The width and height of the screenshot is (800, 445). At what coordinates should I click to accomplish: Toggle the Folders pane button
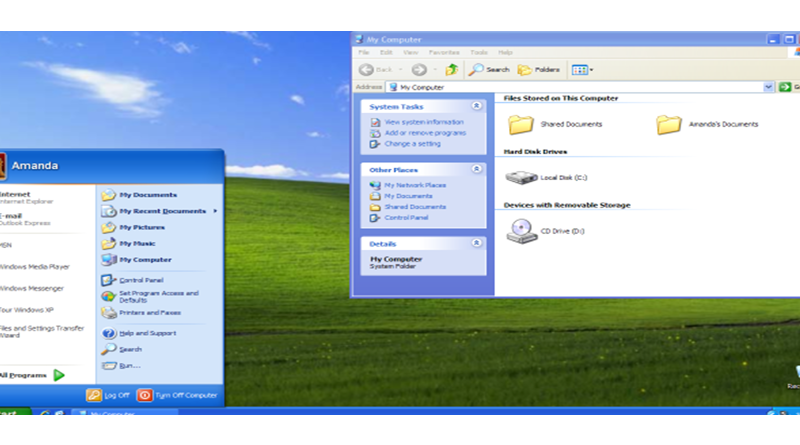(539, 69)
